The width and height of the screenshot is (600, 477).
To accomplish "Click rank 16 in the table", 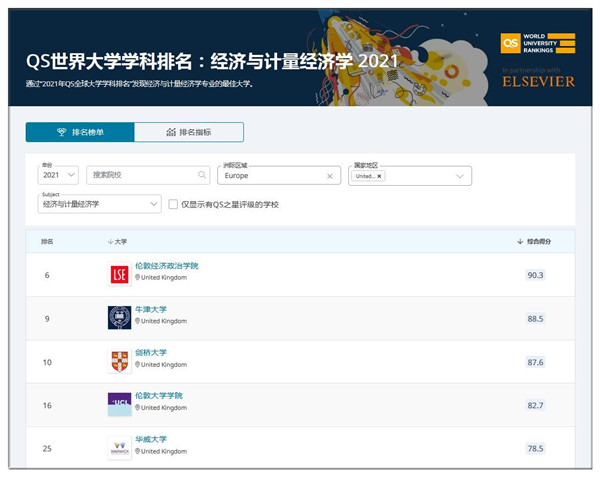I will 47,405.
